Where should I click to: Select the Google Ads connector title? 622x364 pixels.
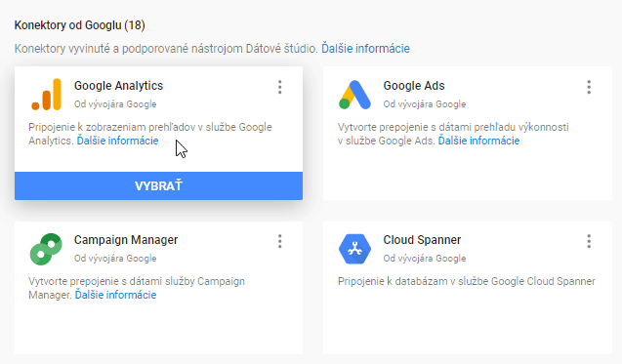[x=414, y=86]
